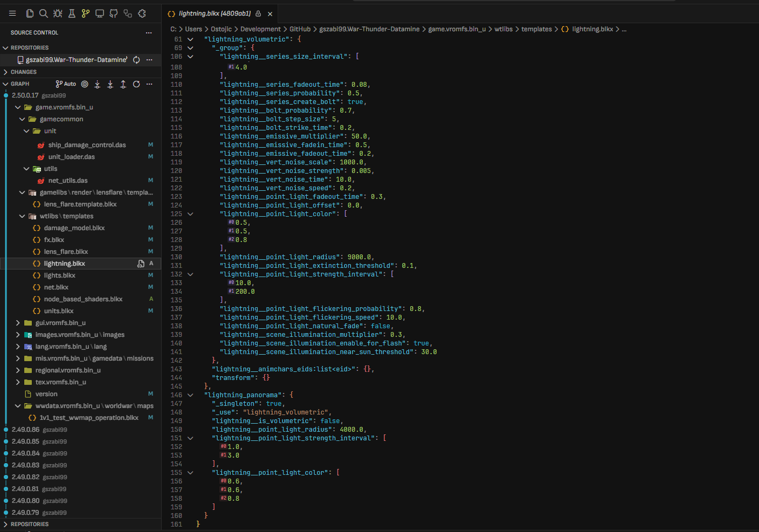Click open file icon on lightning.blkx row
This screenshot has width=759, height=532.
pyautogui.click(x=141, y=264)
